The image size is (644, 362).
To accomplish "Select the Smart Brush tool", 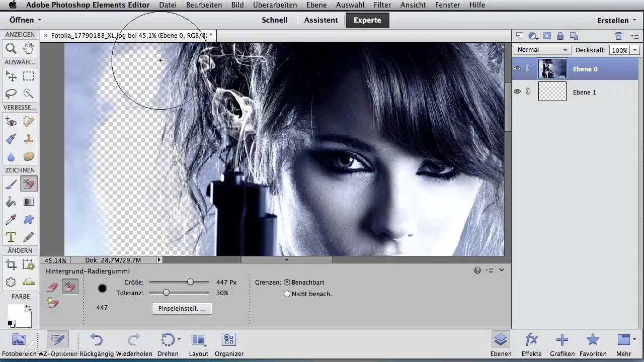I will [11, 139].
